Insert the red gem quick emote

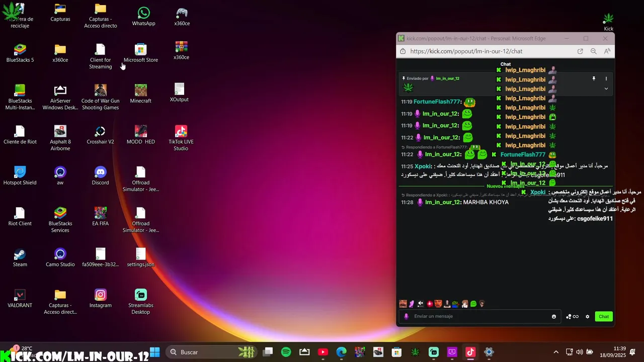pyautogui.click(x=430, y=304)
